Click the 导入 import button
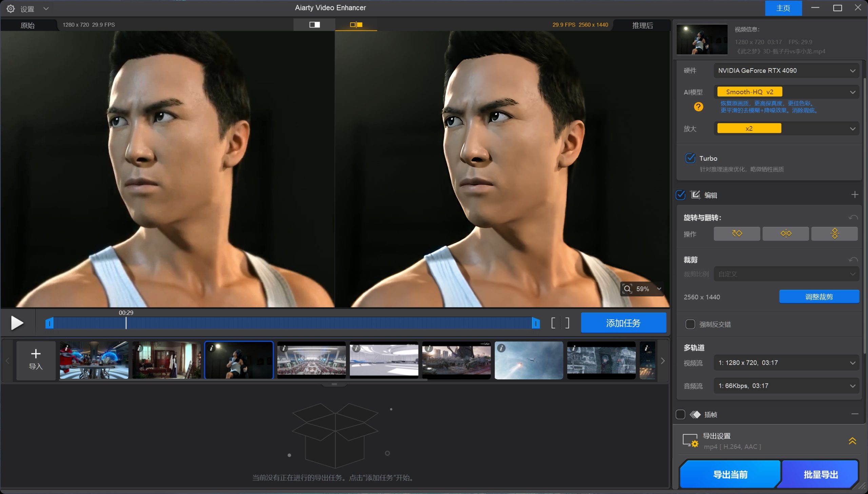This screenshot has width=868, height=494. (36, 360)
